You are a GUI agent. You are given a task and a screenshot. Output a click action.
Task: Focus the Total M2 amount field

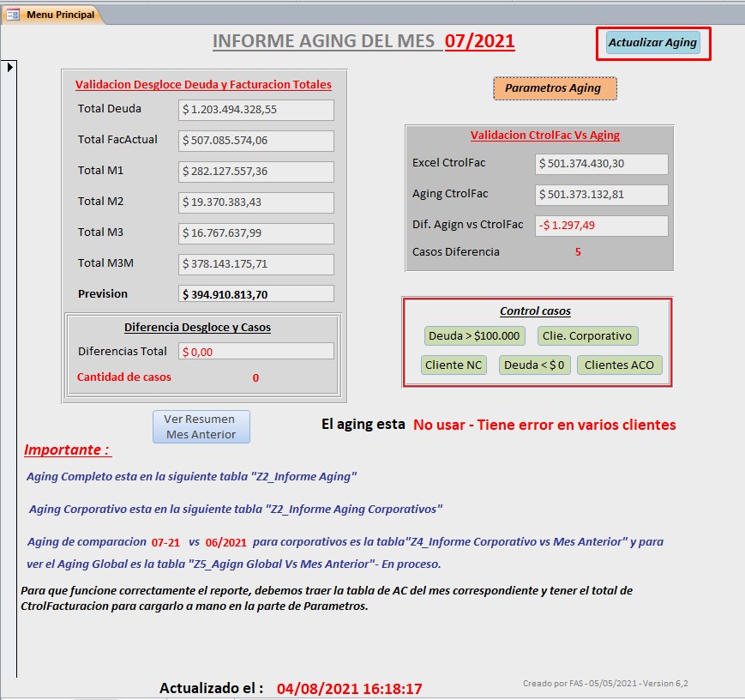(x=255, y=202)
